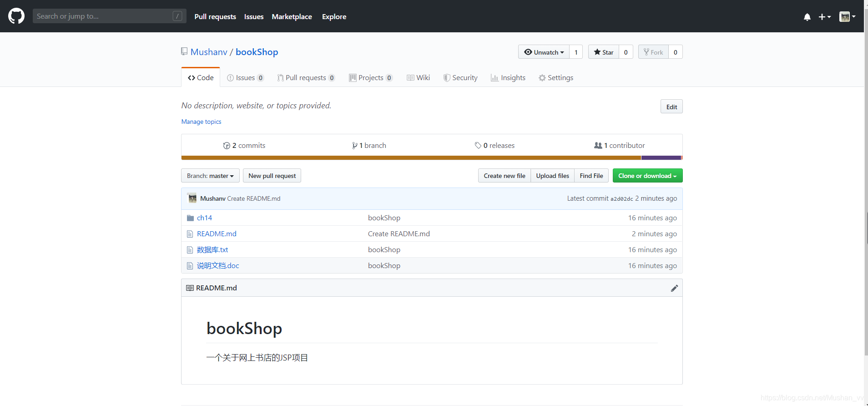Edit README with the pencil icon
868x406 pixels.
674,288
